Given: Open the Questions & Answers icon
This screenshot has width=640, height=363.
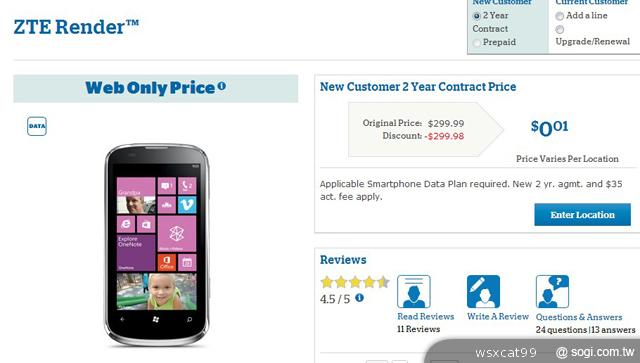Looking at the screenshot, I should click(x=552, y=292).
